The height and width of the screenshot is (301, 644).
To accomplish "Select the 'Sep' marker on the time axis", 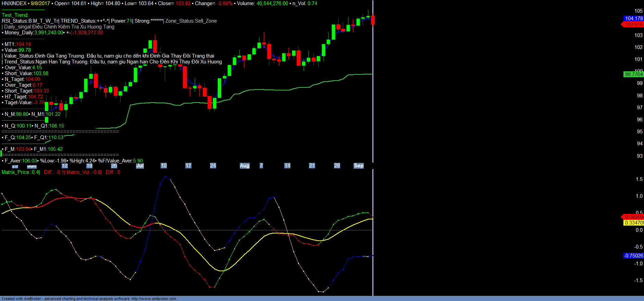I will click(x=359, y=166).
